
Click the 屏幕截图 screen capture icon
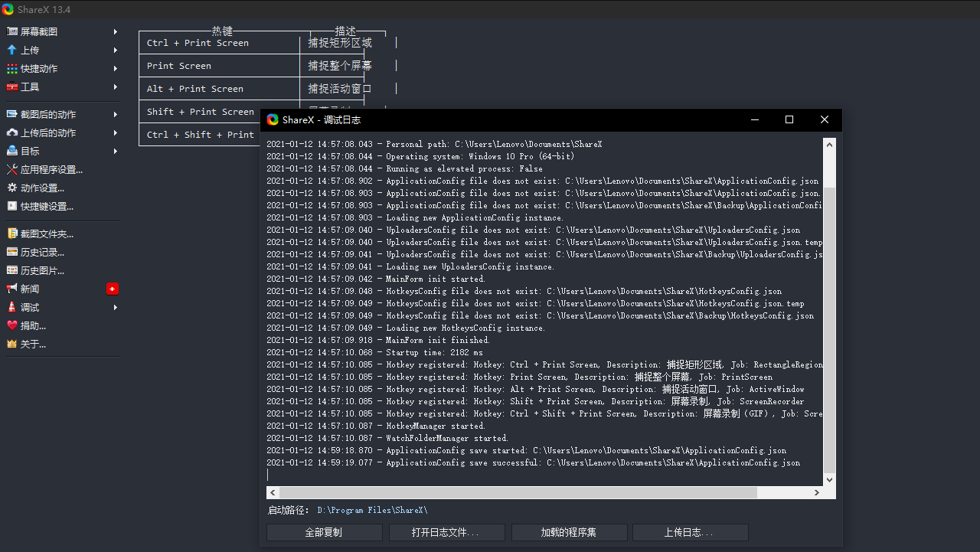(x=12, y=31)
